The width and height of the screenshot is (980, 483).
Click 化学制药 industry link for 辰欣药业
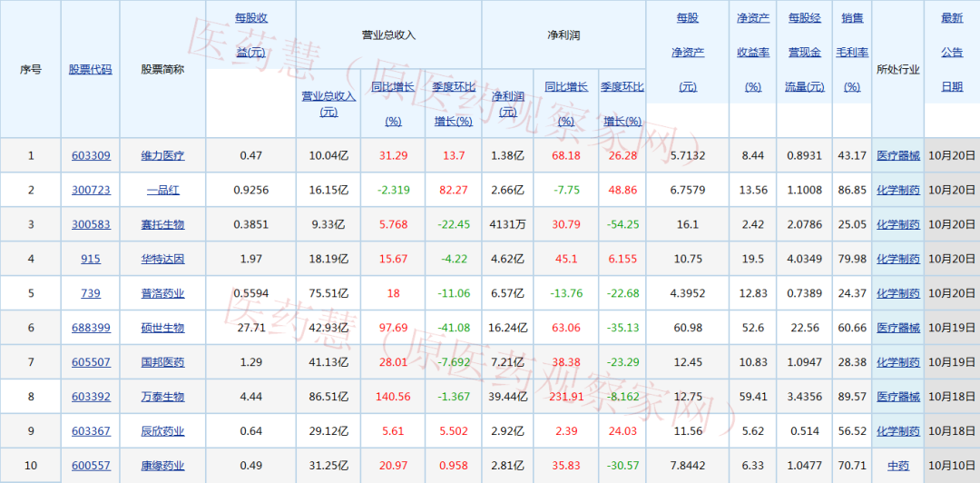pyautogui.click(x=898, y=431)
